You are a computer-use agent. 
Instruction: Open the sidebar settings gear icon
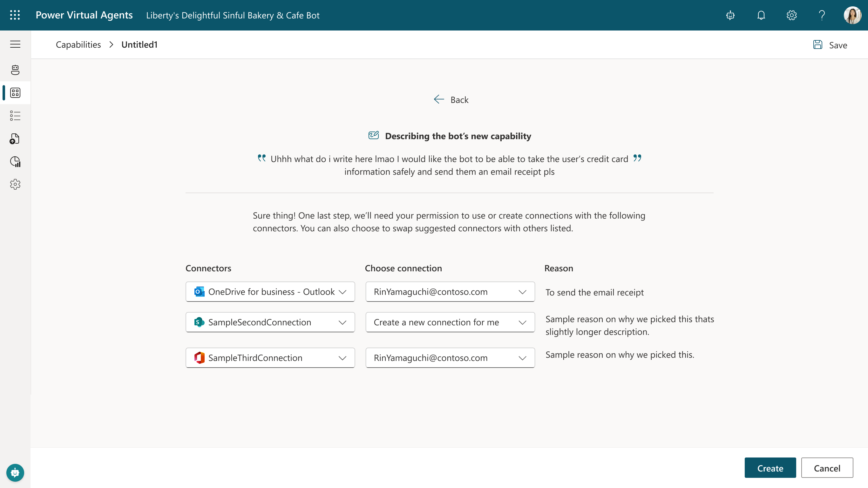coord(15,184)
